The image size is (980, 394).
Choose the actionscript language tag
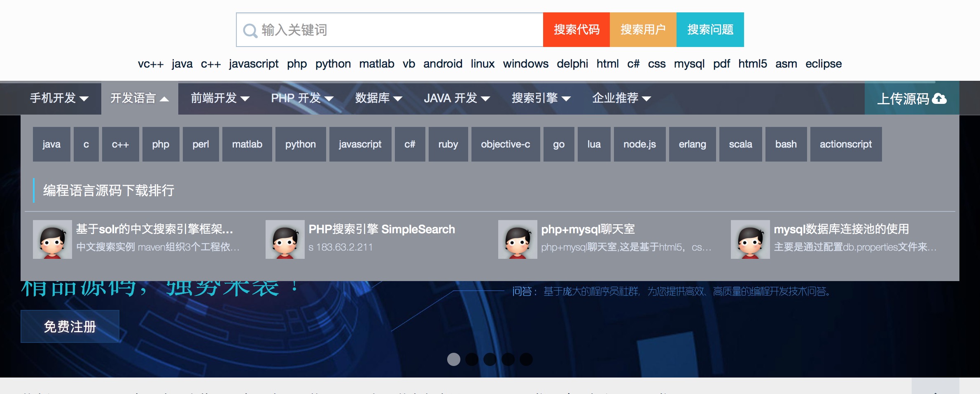click(846, 144)
